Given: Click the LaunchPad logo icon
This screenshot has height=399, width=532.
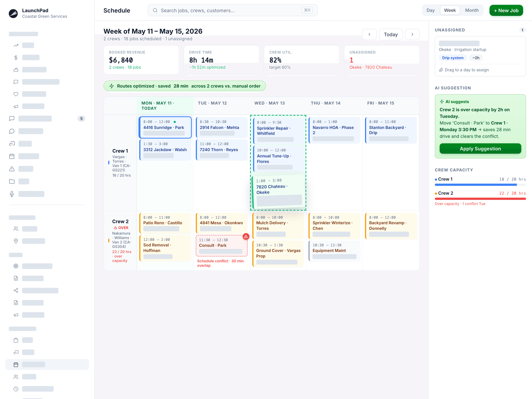Looking at the screenshot, I should click(x=13, y=13).
